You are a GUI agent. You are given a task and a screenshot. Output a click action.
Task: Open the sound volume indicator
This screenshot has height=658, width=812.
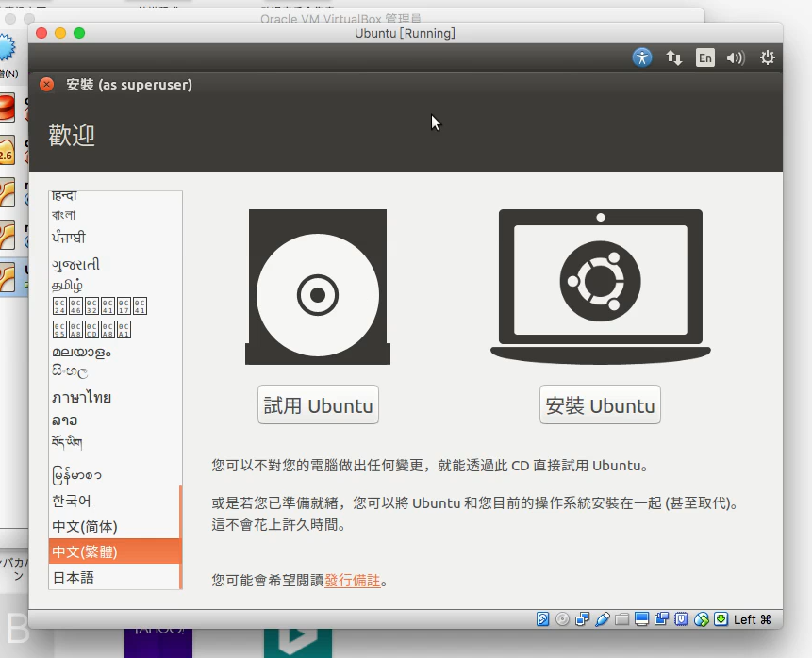point(736,58)
